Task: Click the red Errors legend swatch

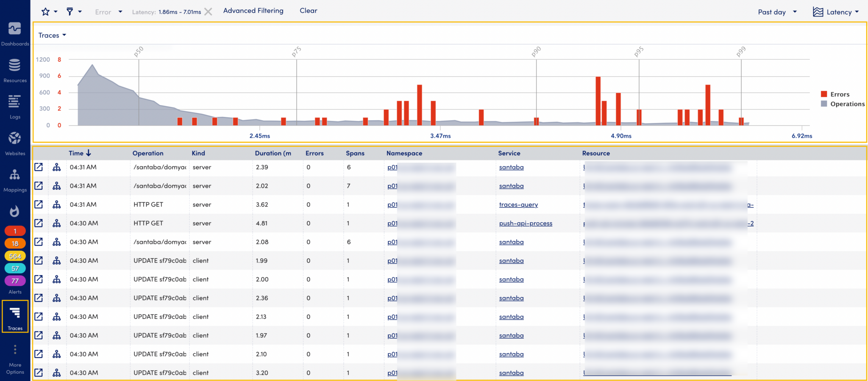Action: (x=823, y=94)
